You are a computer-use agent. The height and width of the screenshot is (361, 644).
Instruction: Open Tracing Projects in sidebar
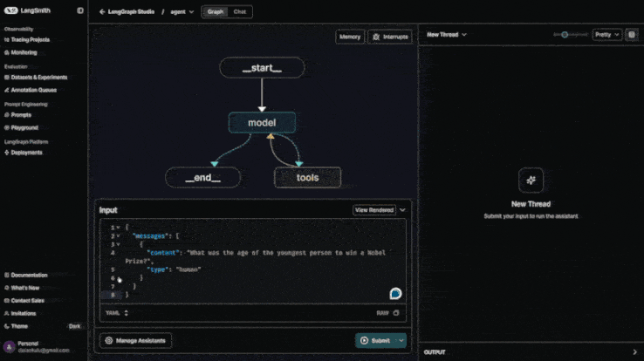coord(31,40)
